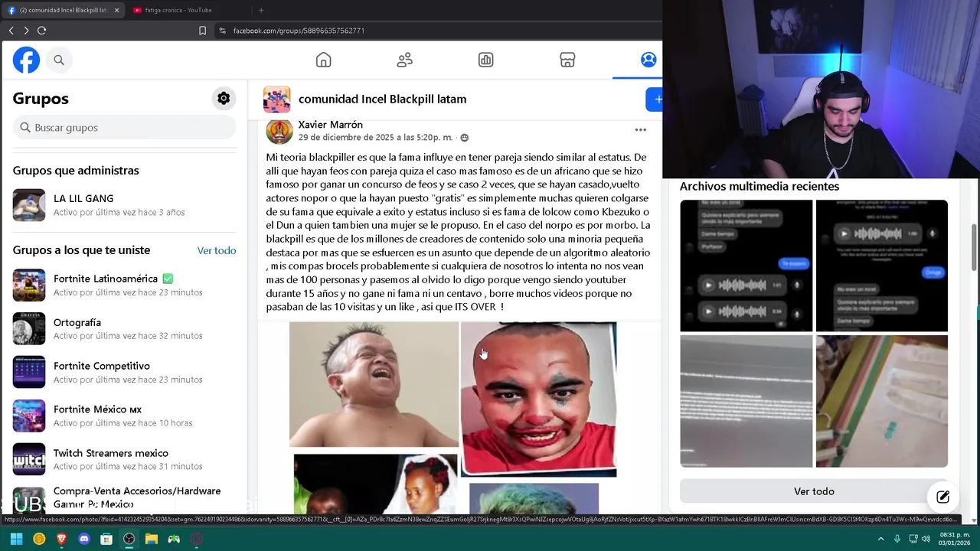Open striped paper media thumbnail
Image resolution: width=980 pixels, height=551 pixels.
[882, 401]
